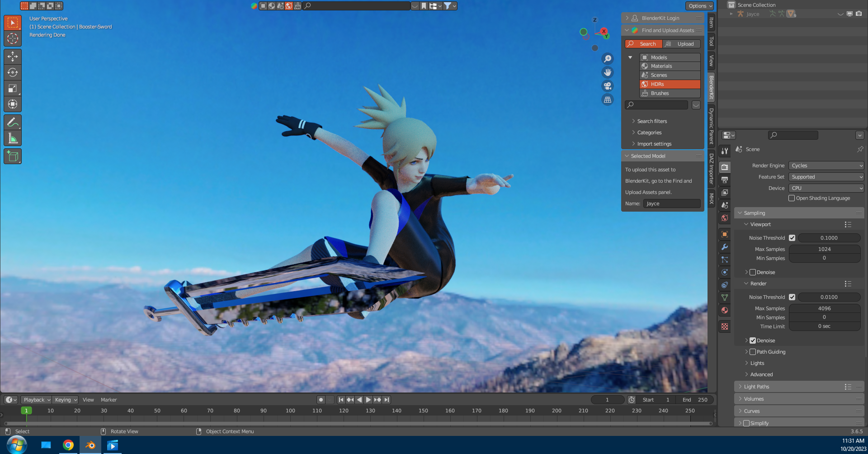This screenshot has height=454, width=868.
Task: Enable Path Guiding checkbox
Action: pyautogui.click(x=753, y=352)
